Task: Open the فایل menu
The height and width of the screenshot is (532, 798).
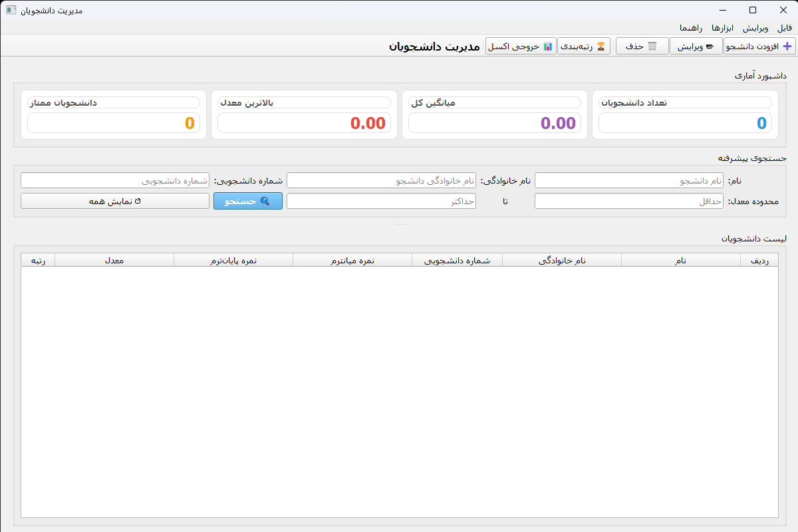Action: coord(785,28)
